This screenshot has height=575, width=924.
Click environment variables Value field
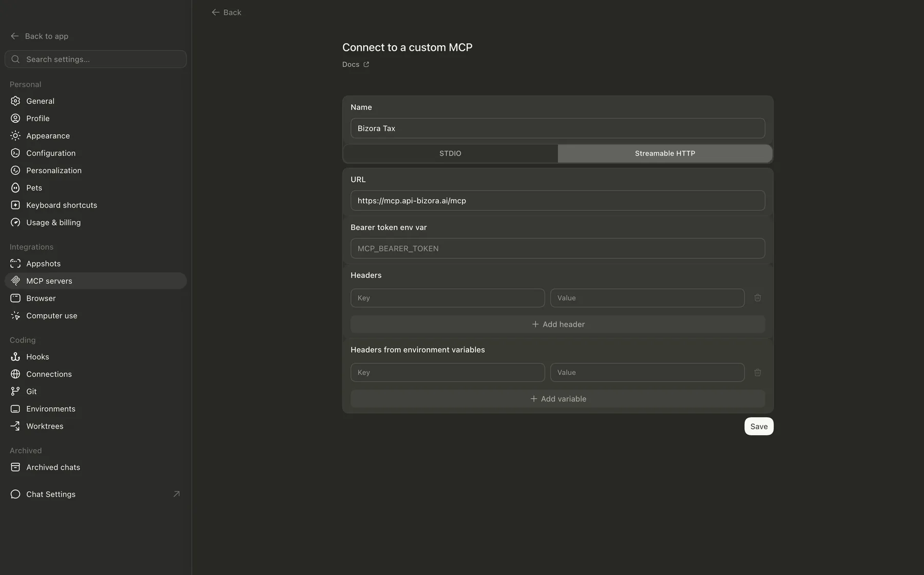pyautogui.click(x=647, y=372)
